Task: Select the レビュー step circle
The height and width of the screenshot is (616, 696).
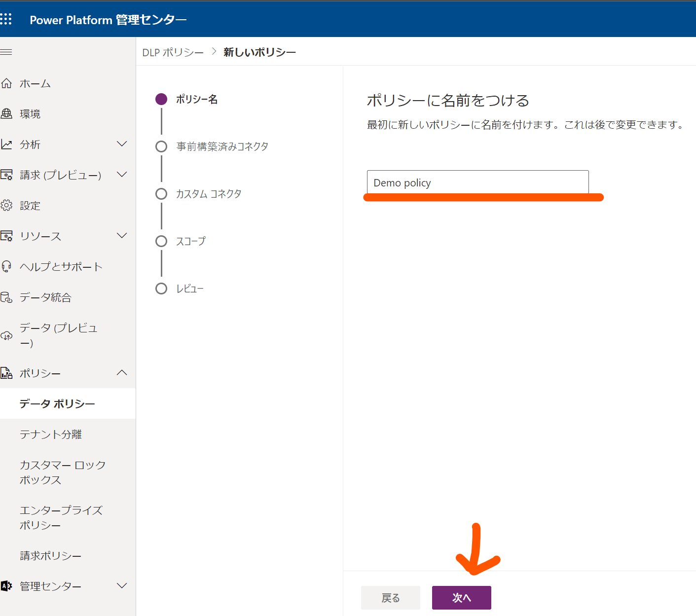Action: point(161,288)
